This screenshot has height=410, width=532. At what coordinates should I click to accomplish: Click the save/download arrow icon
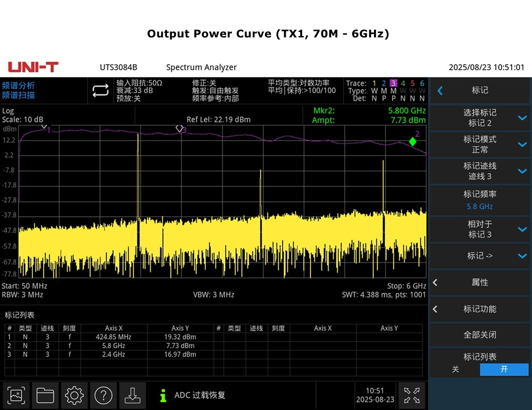click(x=131, y=395)
